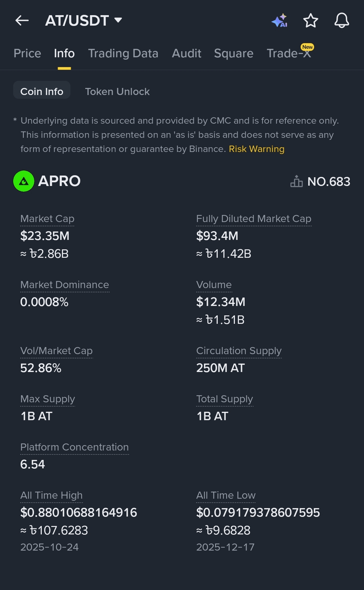This screenshot has width=364, height=590.
Task: Expand the AT/USDT pair dropdown arrow
Action: [x=118, y=20]
